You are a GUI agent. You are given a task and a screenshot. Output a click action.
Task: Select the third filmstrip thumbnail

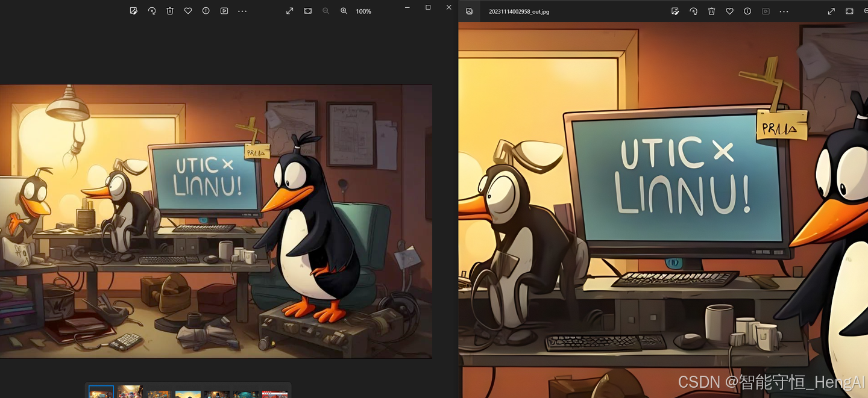(x=159, y=394)
